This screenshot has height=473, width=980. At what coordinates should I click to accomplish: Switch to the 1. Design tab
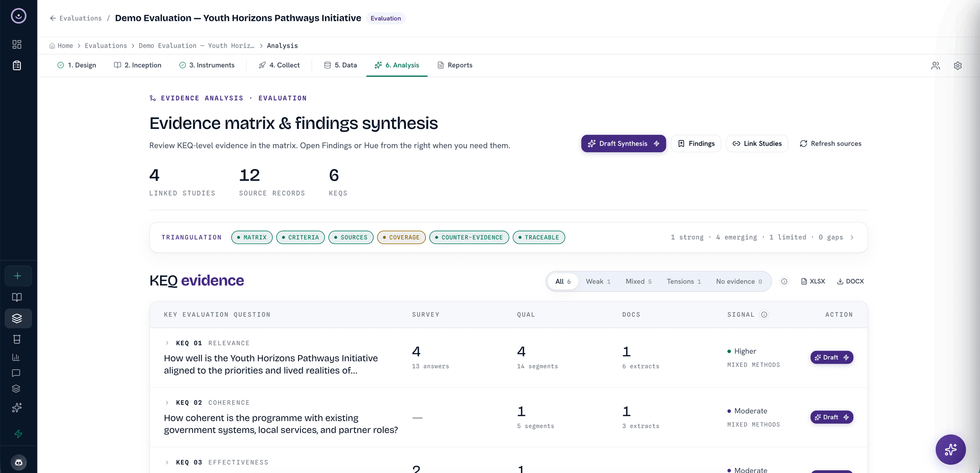pos(77,65)
